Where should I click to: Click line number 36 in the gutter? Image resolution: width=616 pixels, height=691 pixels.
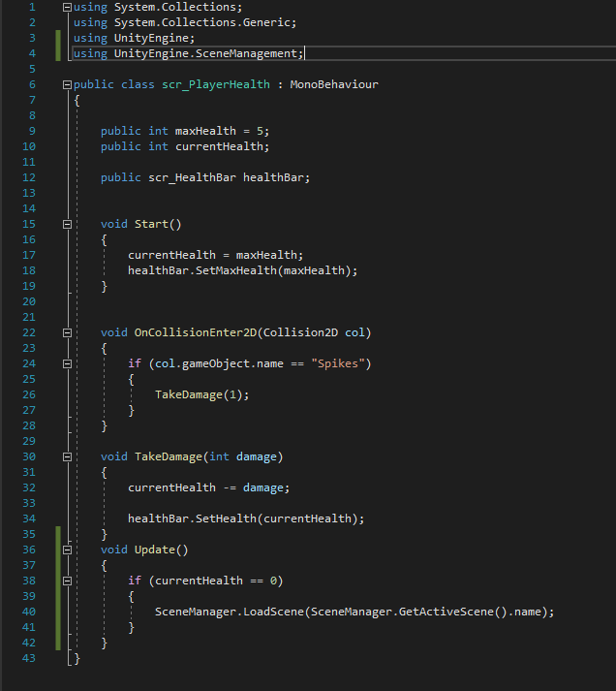click(x=29, y=550)
